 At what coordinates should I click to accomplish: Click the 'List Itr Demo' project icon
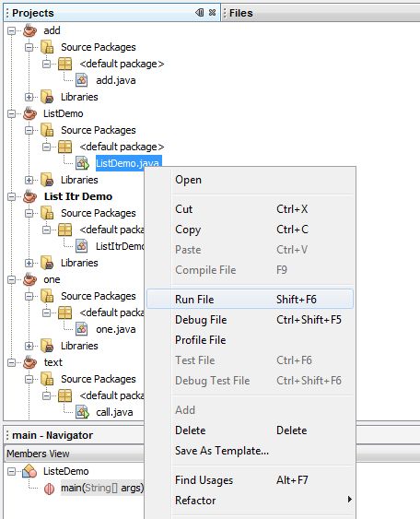[29, 196]
